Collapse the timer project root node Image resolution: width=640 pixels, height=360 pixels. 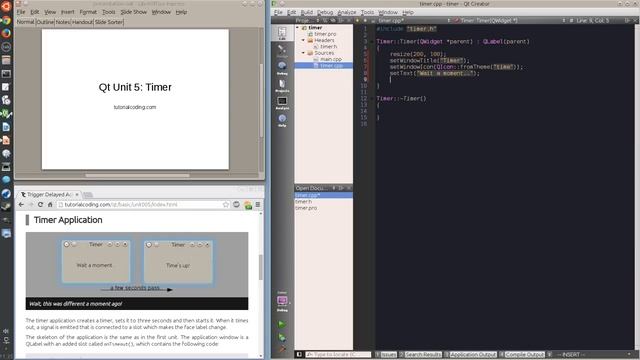point(298,28)
